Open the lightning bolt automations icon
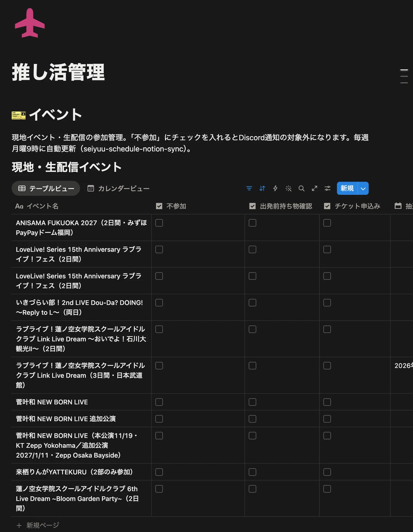Image resolution: width=413 pixels, height=532 pixels. click(x=275, y=188)
